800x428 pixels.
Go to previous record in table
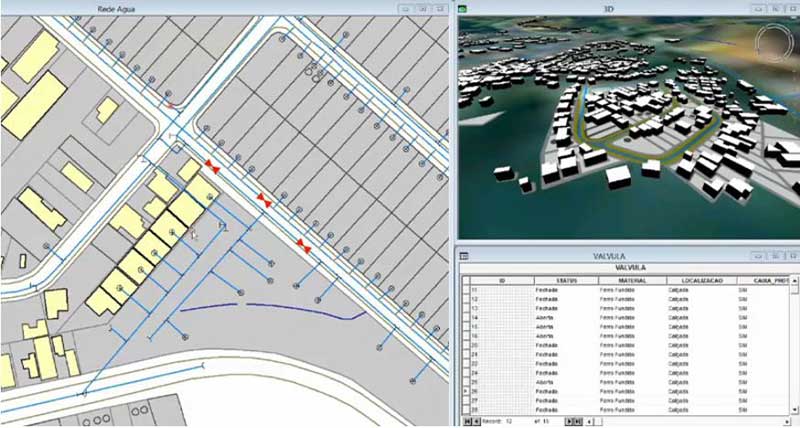pyautogui.click(x=475, y=421)
